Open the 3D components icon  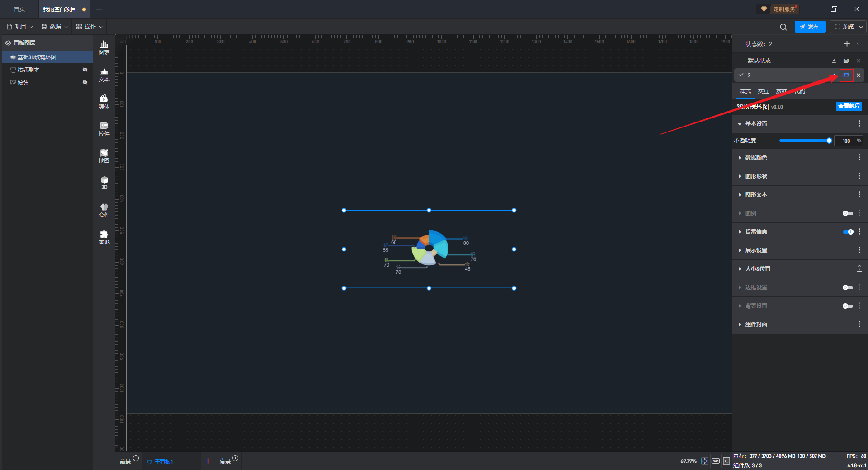point(104,183)
